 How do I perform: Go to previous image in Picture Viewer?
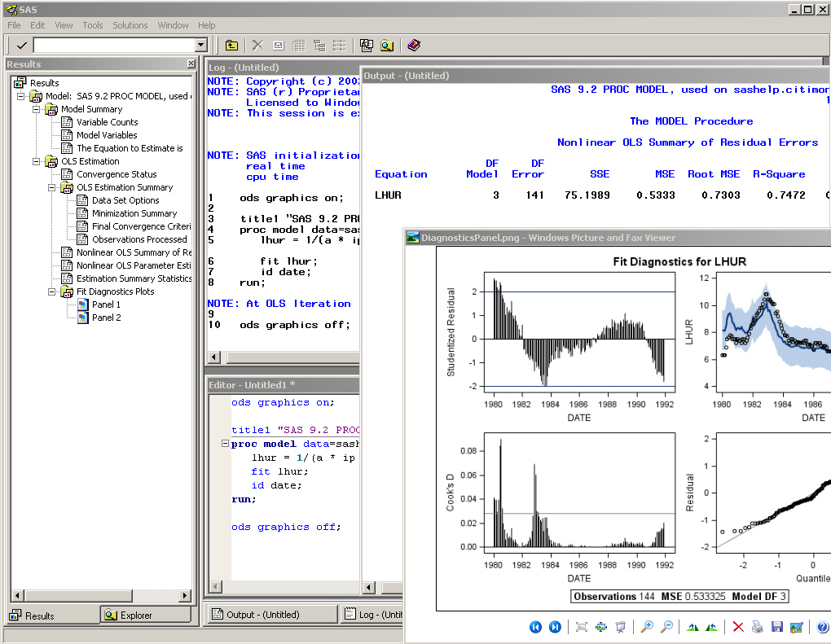tap(535, 627)
